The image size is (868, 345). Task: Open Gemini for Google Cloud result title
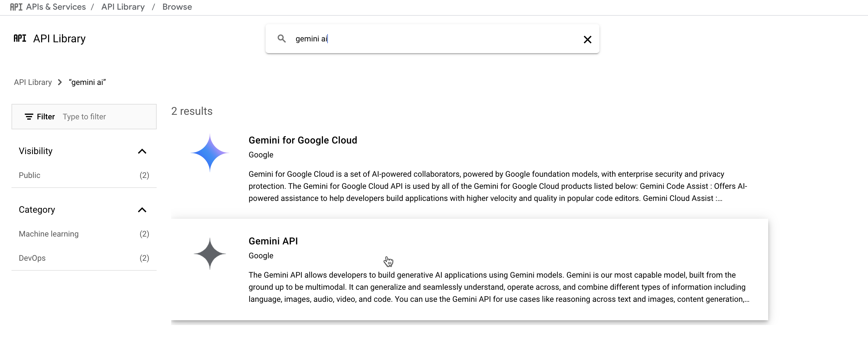coord(302,140)
